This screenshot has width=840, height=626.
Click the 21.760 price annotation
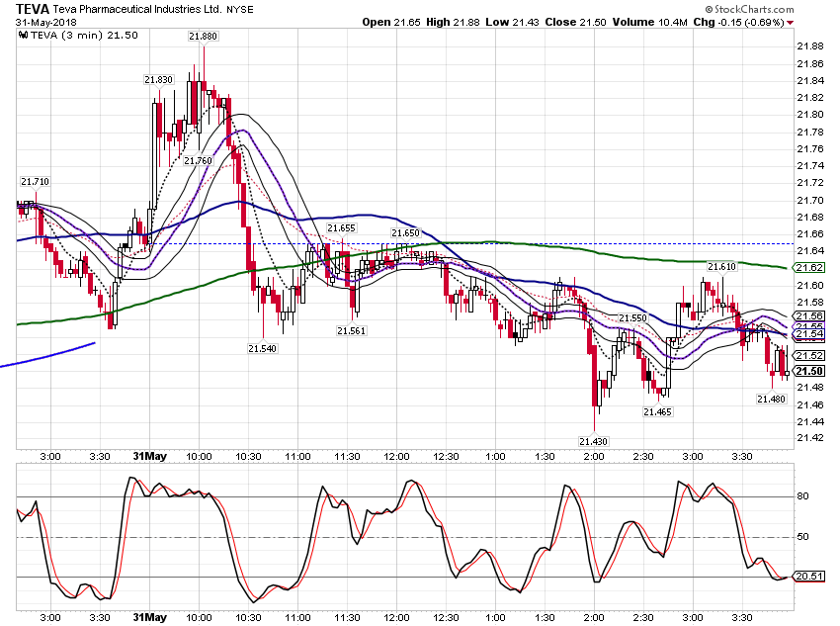pyautogui.click(x=199, y=161)
